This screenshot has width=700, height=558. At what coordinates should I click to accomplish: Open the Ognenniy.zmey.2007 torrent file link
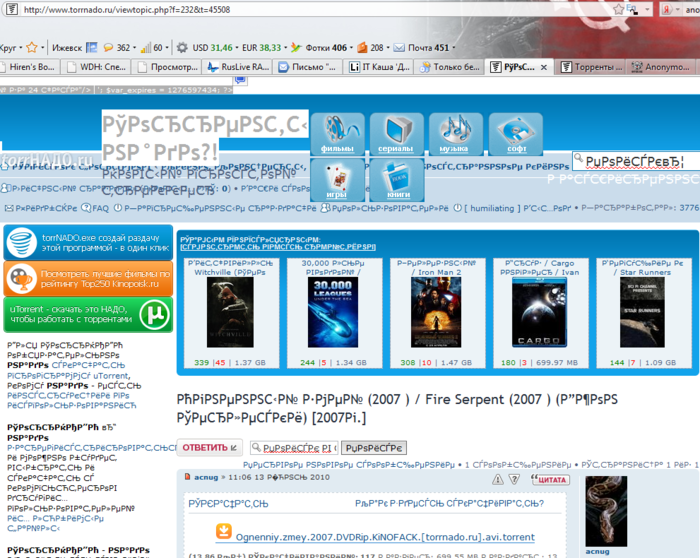[x=385, y=537]
